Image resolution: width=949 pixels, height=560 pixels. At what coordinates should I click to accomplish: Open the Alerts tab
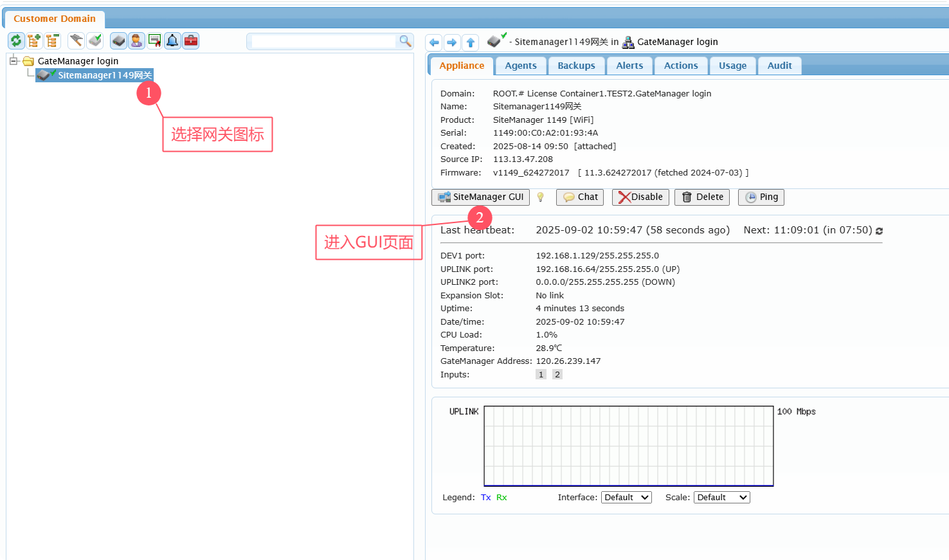(629, 66)
